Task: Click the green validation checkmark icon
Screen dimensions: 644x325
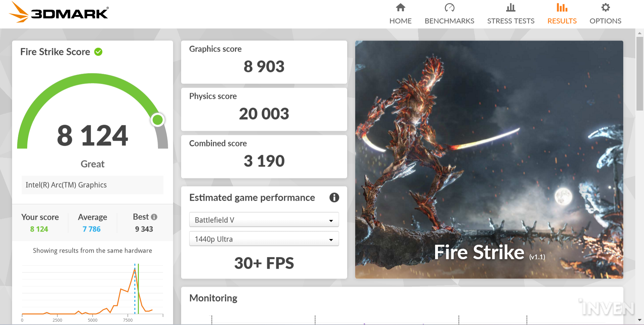Action: pyautogui.click(x=98, y=52)
